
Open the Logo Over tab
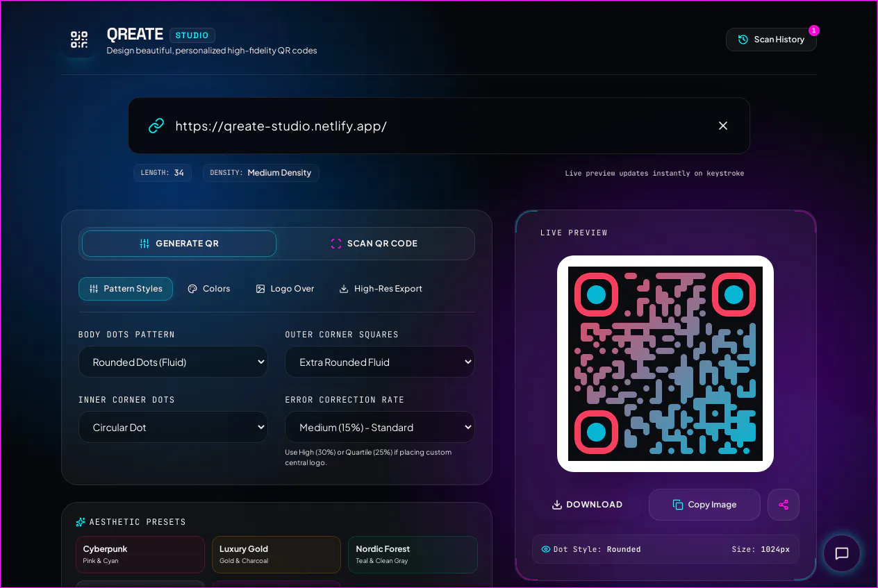285,289
